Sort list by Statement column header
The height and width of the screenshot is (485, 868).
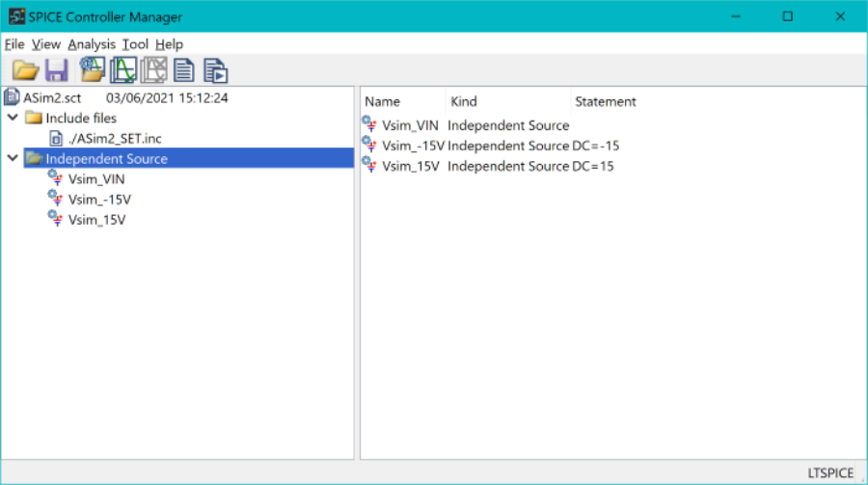tap(606, 101)
